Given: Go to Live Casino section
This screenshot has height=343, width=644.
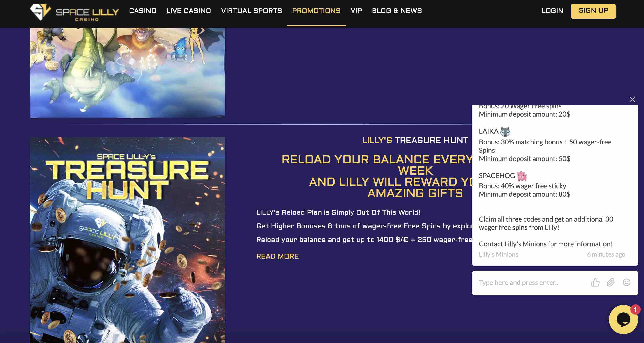Looking at the screenshot, I should pyautogui.click(x=188, y=11).
